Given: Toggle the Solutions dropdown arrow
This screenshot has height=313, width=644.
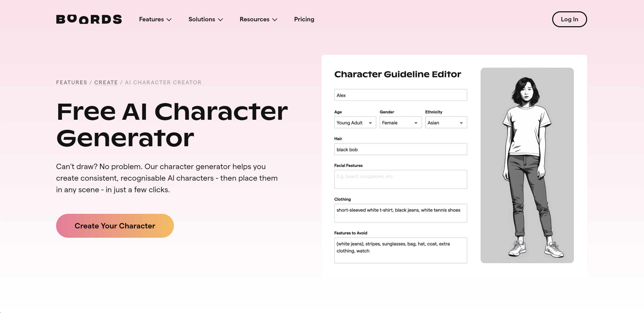Looking at the screenshot, I should tap(220, 19).
